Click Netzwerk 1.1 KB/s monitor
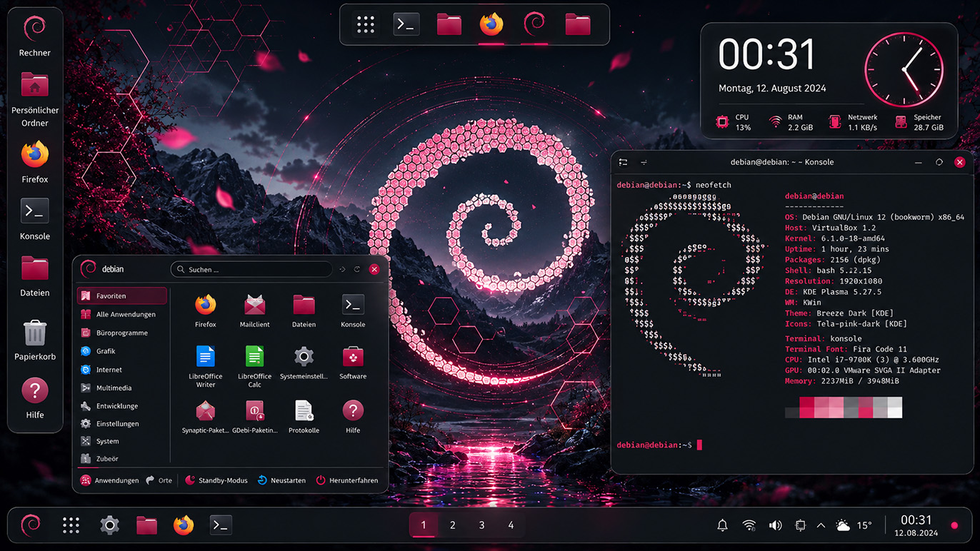Viewport: 980px width, 551px height. (854, 122)
